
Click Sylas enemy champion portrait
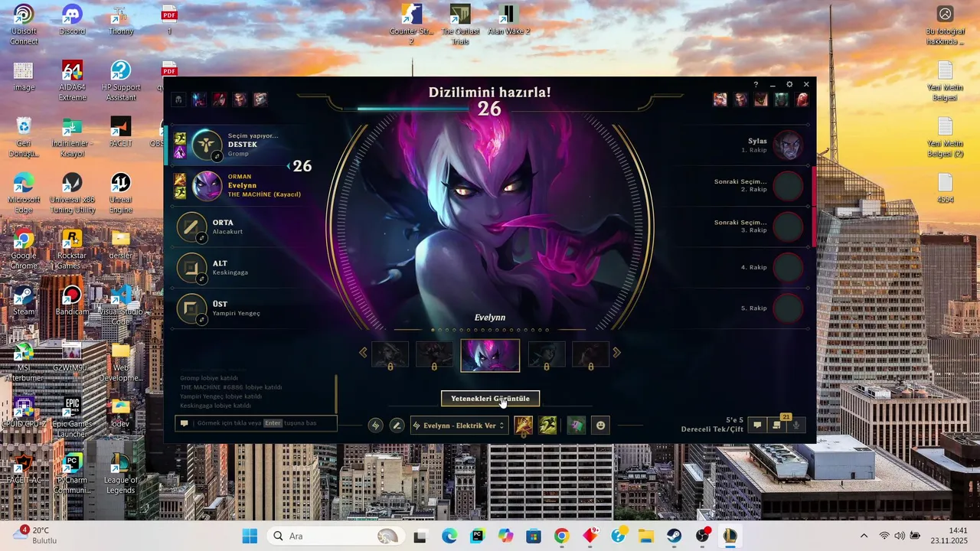pos(788,145)
